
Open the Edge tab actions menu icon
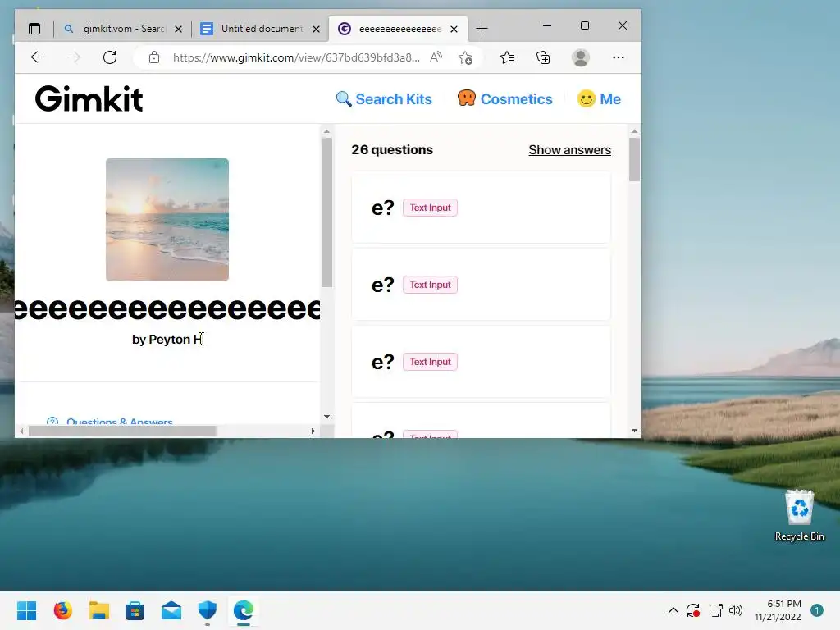coord(34,29)
